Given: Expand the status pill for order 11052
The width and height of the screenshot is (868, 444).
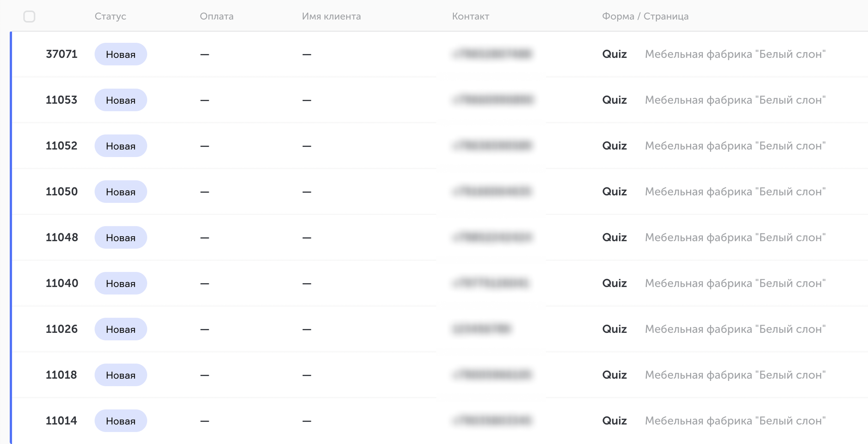Looking at the screenshot, I should coord(121,146).
